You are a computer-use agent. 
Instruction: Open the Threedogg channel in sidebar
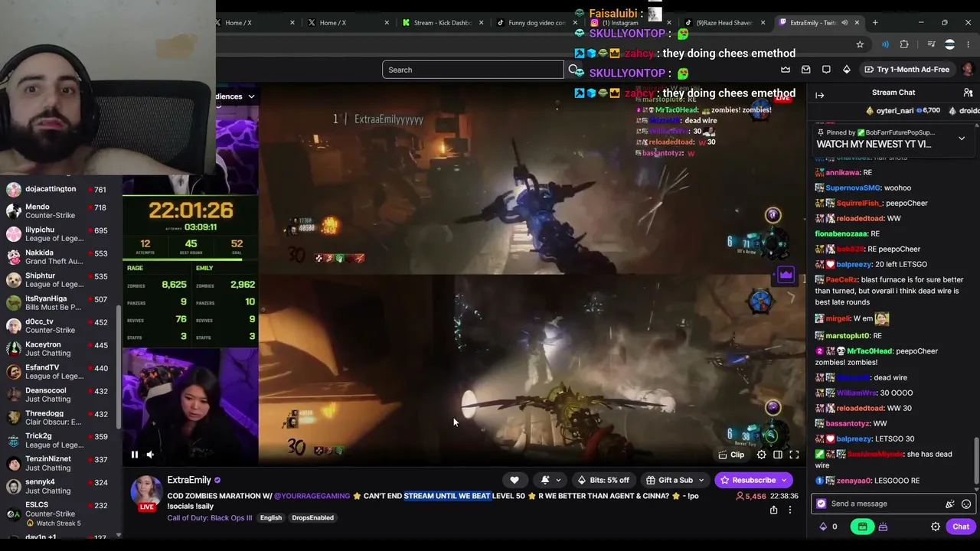(x=60, y=418)
